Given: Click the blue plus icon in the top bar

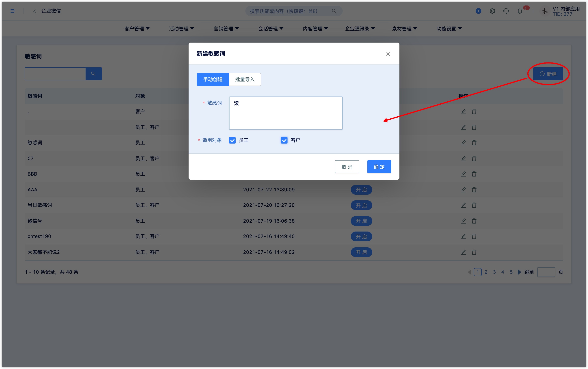Looking at the screenshot, I should tap(478, 11).
